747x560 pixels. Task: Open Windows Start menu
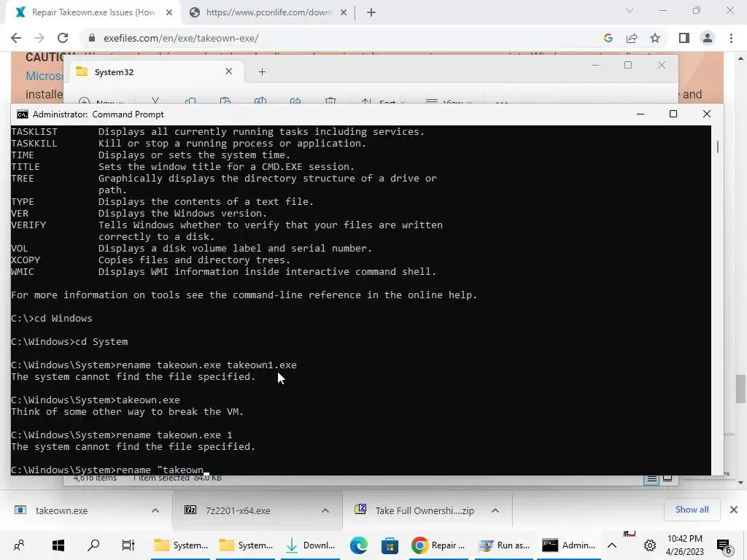(58, 545)
